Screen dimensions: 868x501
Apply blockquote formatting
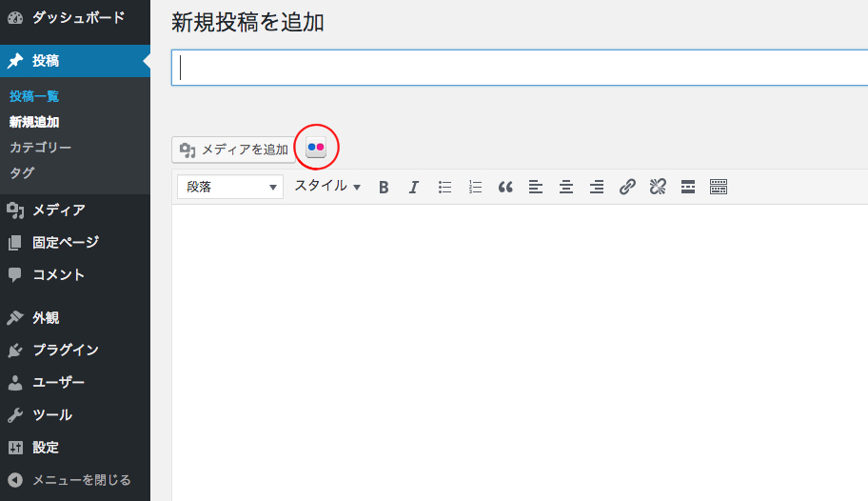tap(505, 188)
